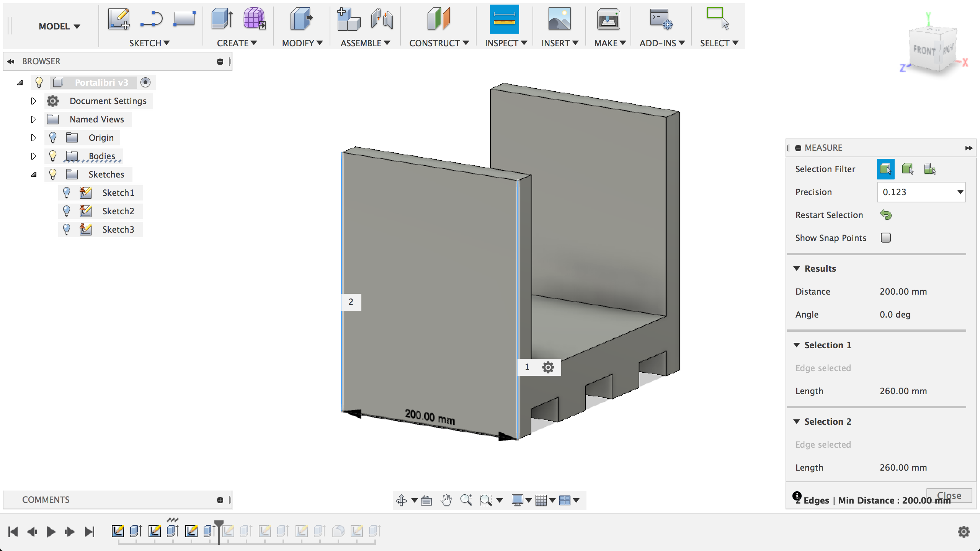Enable Show Snap Points checkbox
980x551 pixels.
point(887,238)
